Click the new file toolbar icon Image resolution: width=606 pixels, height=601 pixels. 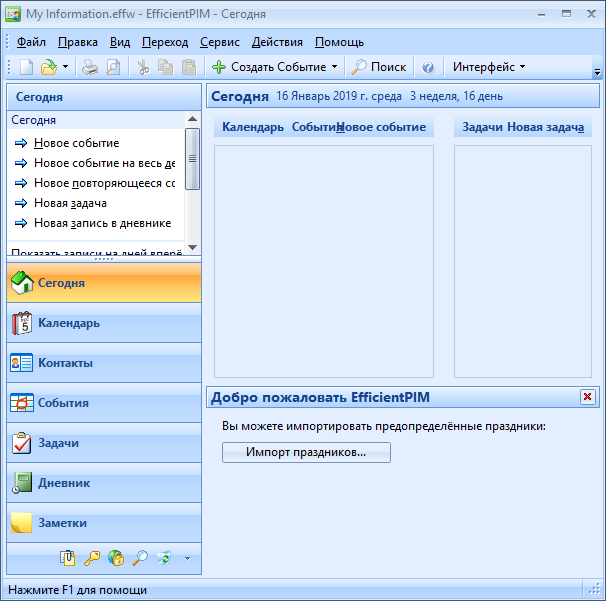pos(26,67)
